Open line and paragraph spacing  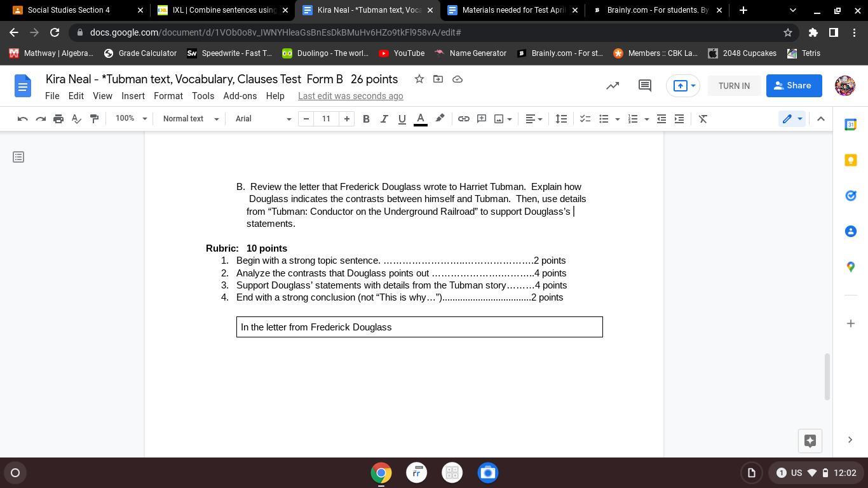561,119
